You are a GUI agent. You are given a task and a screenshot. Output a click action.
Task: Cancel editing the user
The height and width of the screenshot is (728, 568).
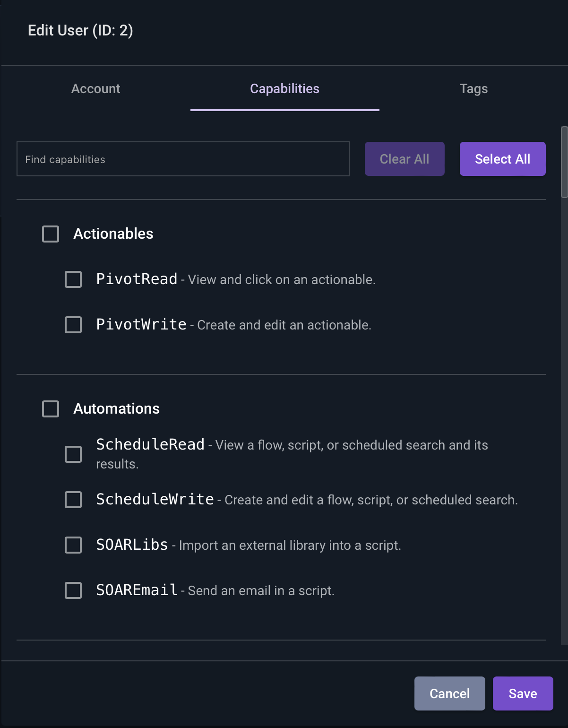pyautogui.click(x=450, y=693)
